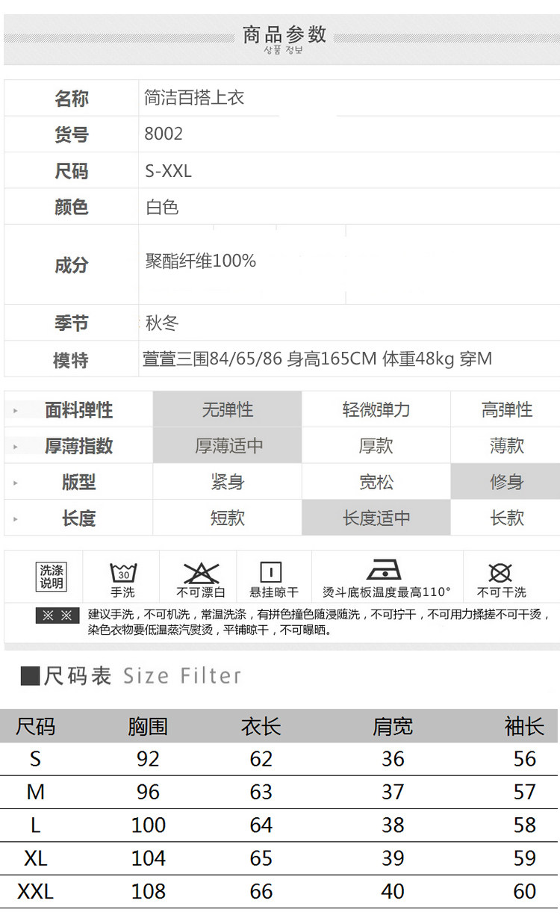The height and width of the screenshot is (924, 560).
Task: Select the 修身 fit option
Action: point(506,482)
